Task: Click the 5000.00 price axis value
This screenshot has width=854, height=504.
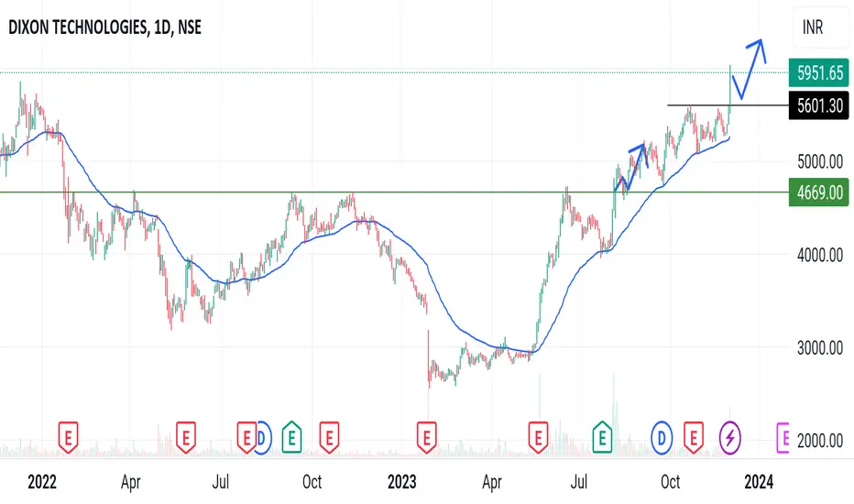Action: click(x=820, y=161)
